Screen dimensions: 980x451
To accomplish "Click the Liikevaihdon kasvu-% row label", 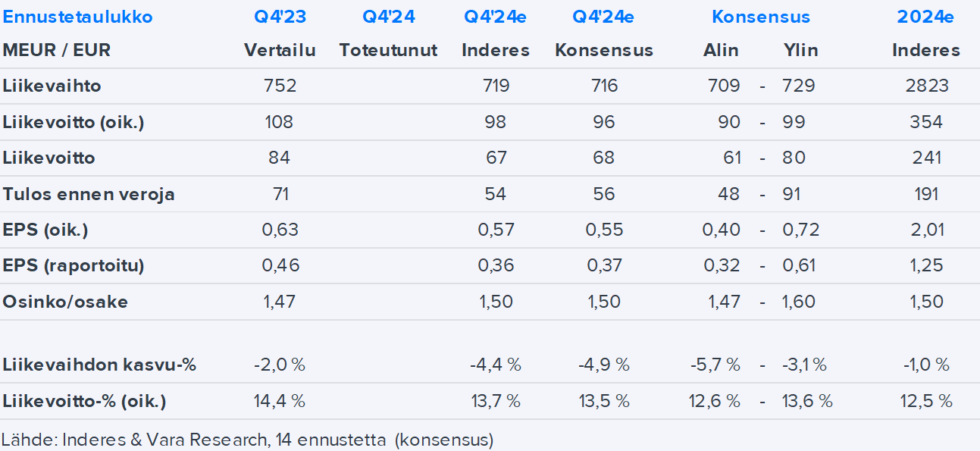I will [99, 365].
